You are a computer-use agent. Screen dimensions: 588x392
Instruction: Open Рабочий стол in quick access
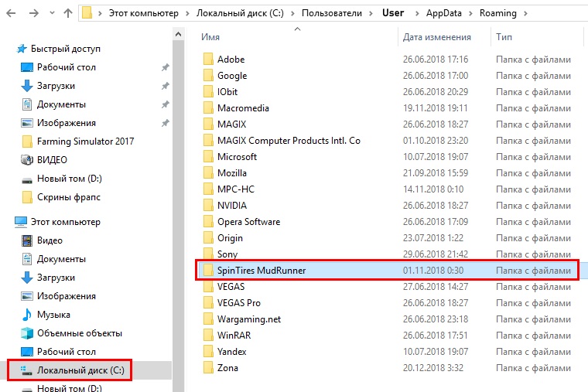[x=67, y=67]
